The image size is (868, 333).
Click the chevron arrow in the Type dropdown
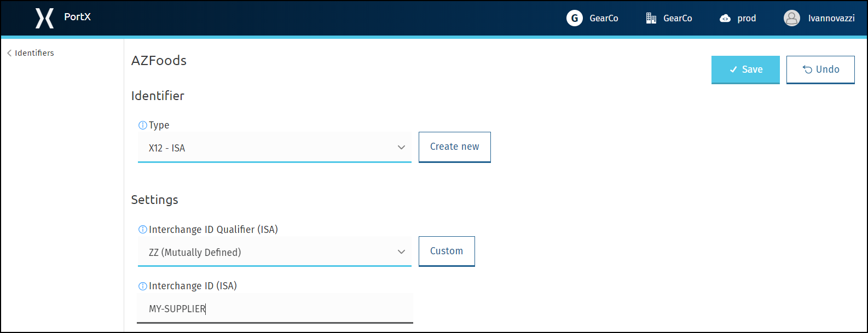point(401,148)
